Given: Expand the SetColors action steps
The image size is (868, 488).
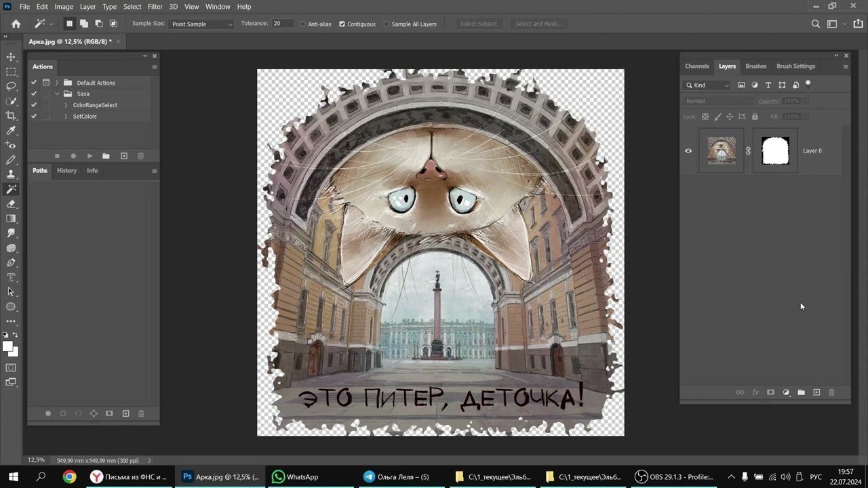Looking at the screenshot, I should click(66, 116).
